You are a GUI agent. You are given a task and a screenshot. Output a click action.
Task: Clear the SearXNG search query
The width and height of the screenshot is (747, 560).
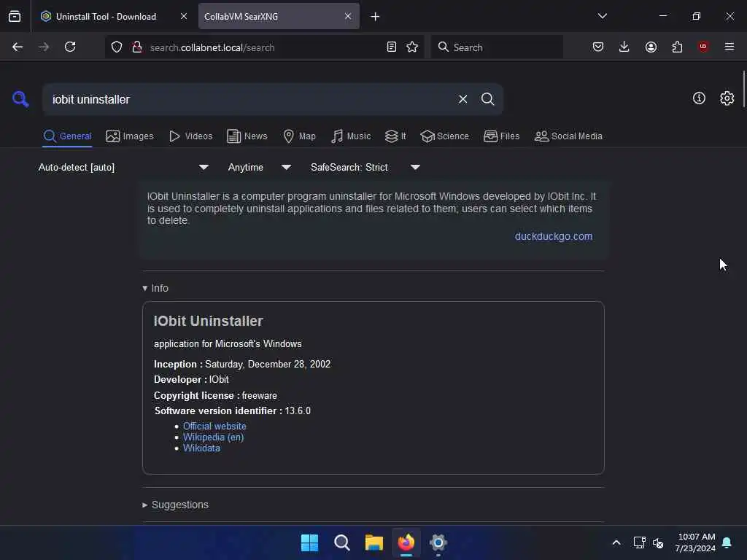pyautogui.click(x=462, y=99)
